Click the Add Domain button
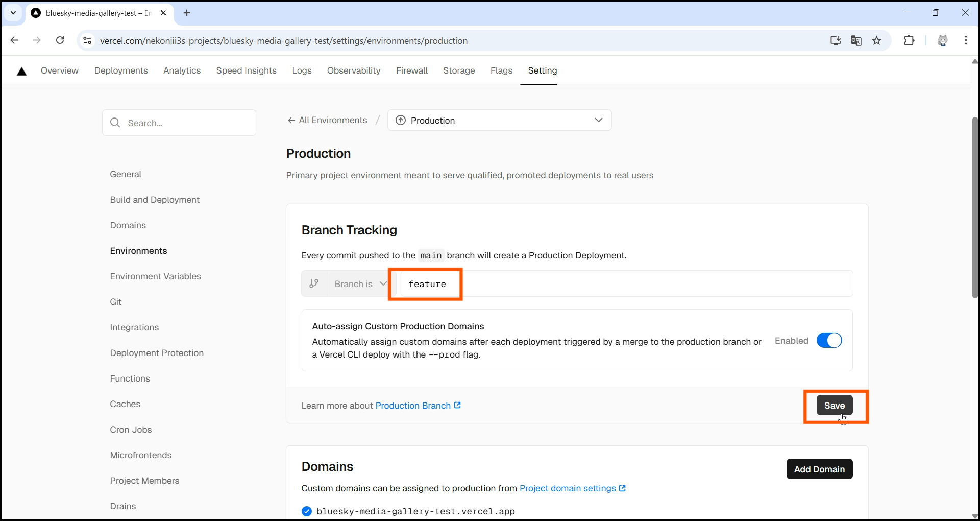 819,469
